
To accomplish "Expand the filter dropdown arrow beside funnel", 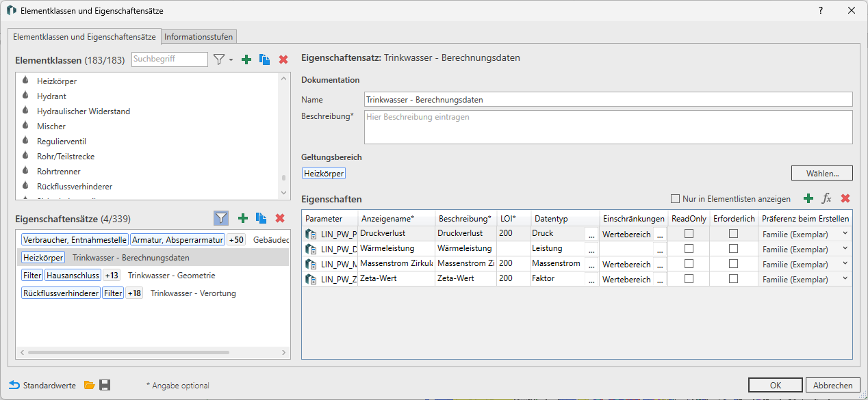I will point(231,60).
